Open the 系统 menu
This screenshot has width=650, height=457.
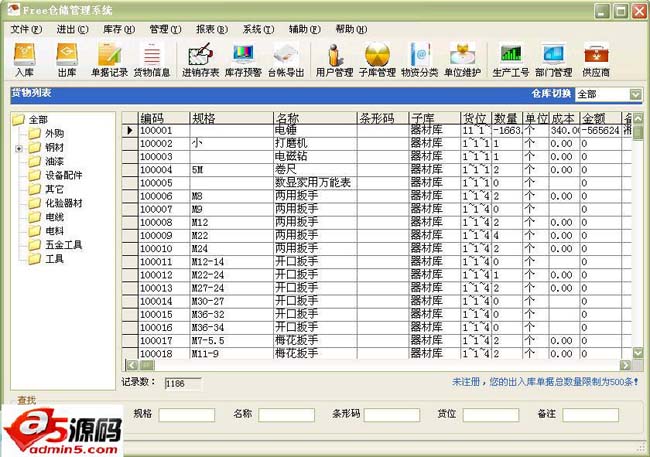point(259,29)
